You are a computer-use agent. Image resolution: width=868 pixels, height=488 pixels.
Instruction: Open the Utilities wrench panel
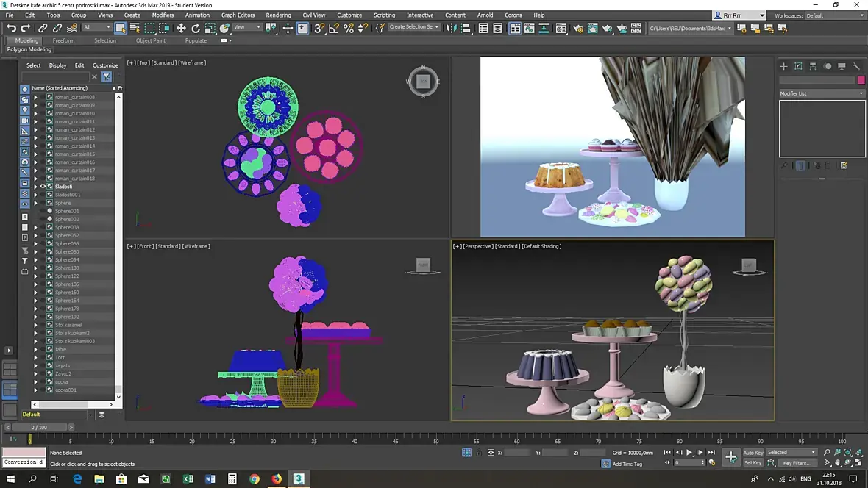(x=856, y=66)
